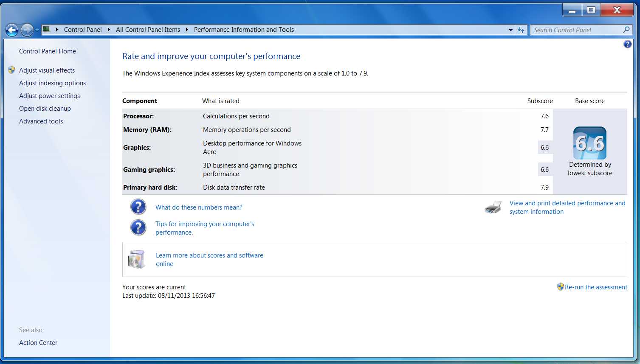
Task: Go back with the Back arrow button
Action: 12,30
